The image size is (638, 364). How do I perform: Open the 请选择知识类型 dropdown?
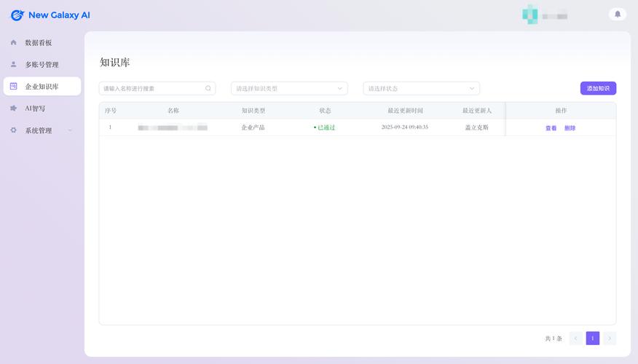(x=289, y=88)
